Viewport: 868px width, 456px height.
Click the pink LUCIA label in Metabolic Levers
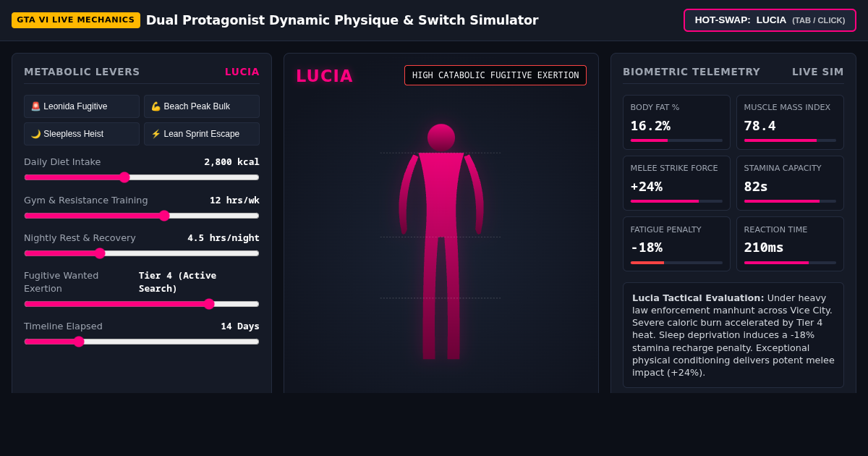coord(242,72)
